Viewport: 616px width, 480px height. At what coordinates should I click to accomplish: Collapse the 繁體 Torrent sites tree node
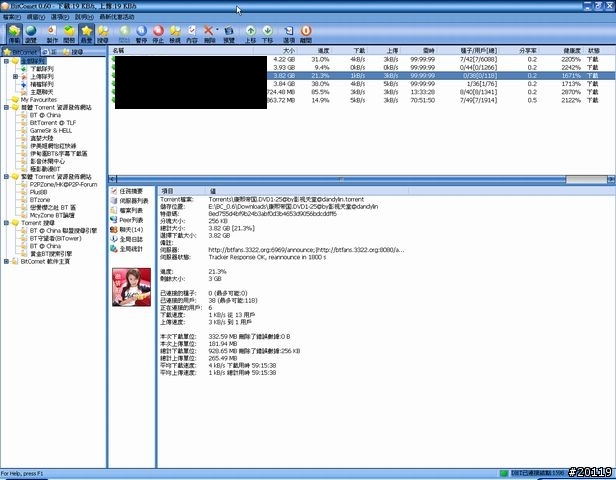click(6, 177)
